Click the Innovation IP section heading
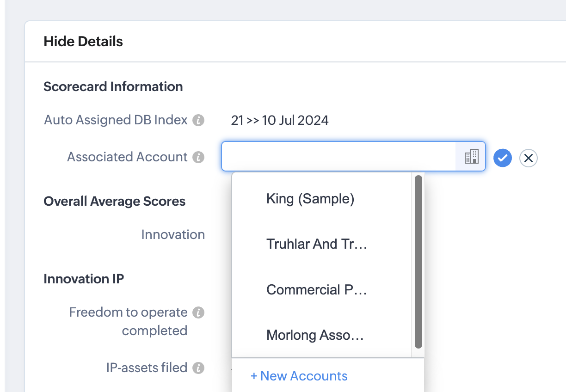The height and width of the screenshot is (392, 566). click(84, 279)
